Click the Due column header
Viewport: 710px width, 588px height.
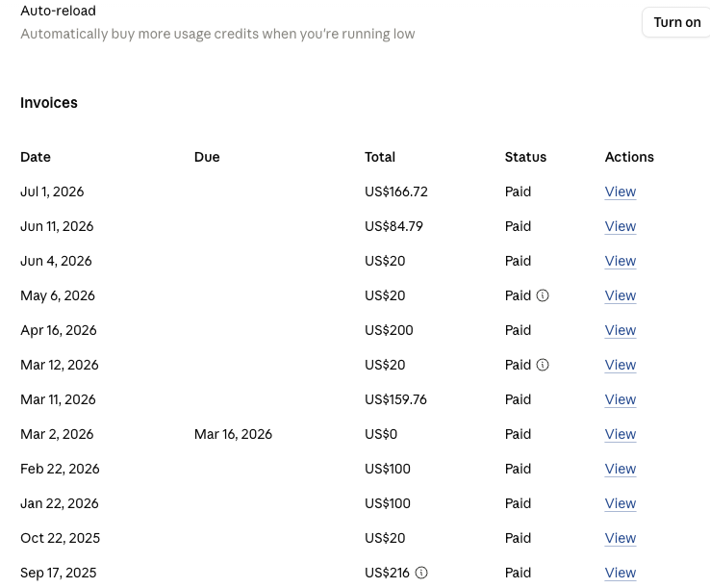coord(207,157)
